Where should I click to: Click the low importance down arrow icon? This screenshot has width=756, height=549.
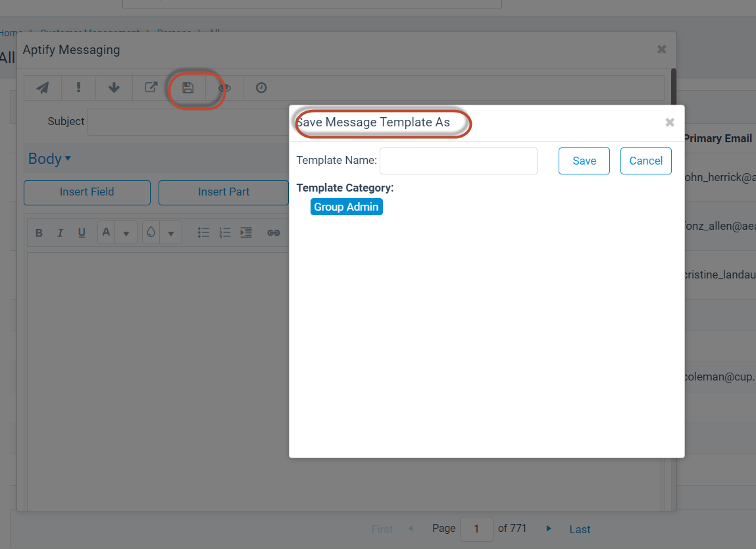coord(114,88)
